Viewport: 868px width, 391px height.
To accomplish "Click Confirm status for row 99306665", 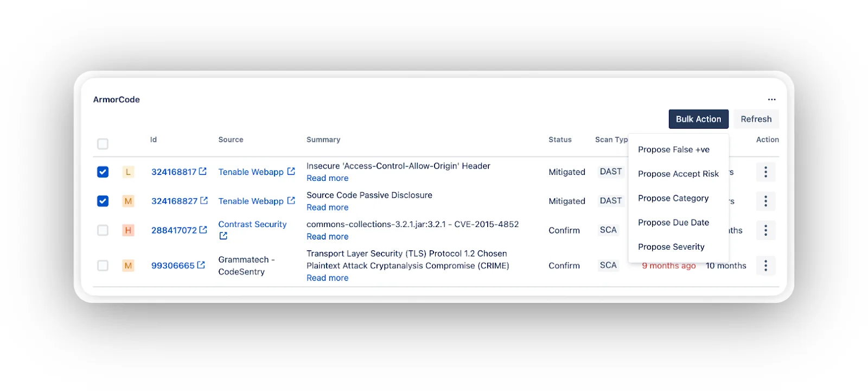I will 564,266.
